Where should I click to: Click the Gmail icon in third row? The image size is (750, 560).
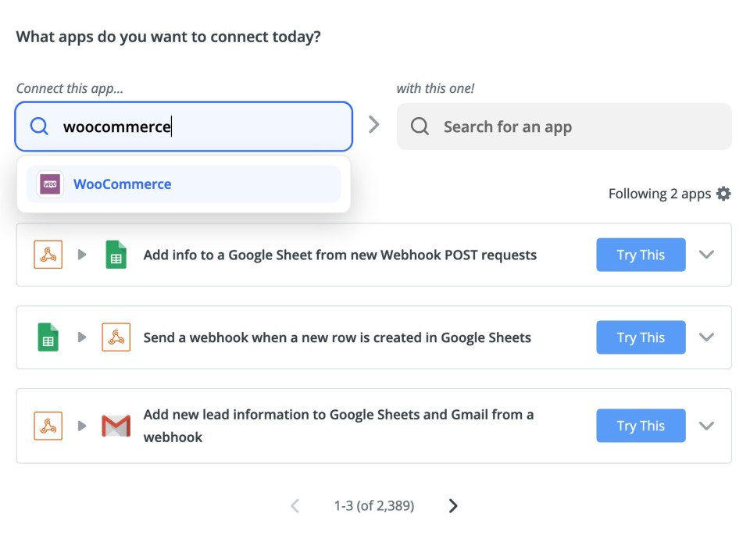(x=116, y=426)
